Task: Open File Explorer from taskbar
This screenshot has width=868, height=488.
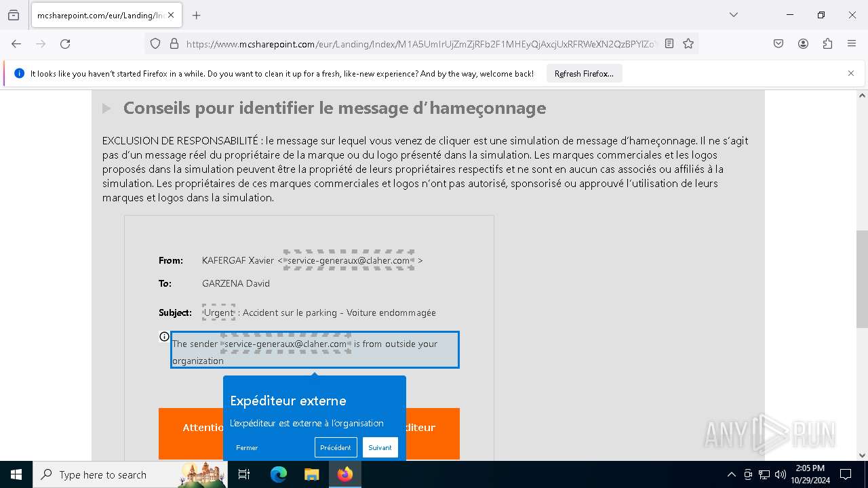Action: tap(311, 474)
